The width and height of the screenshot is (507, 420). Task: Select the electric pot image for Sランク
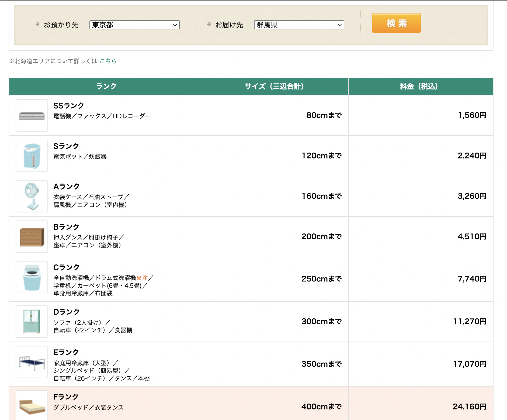coord(32,156)
